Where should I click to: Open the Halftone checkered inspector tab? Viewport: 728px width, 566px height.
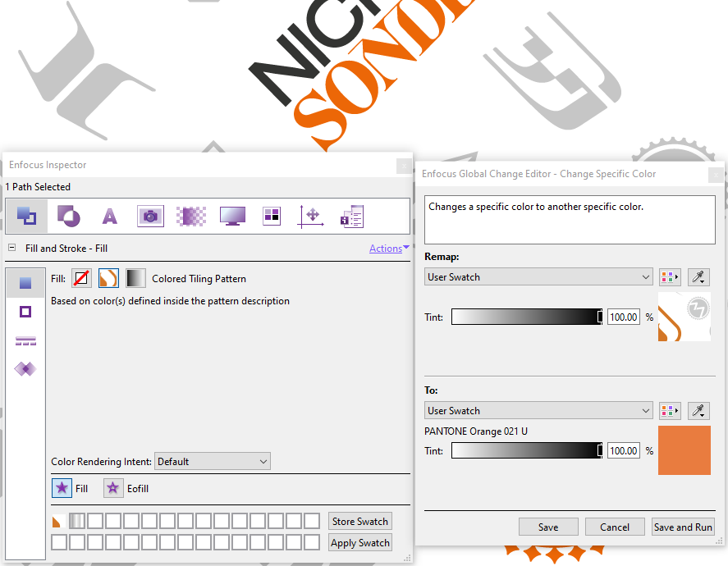coord(190,217)
